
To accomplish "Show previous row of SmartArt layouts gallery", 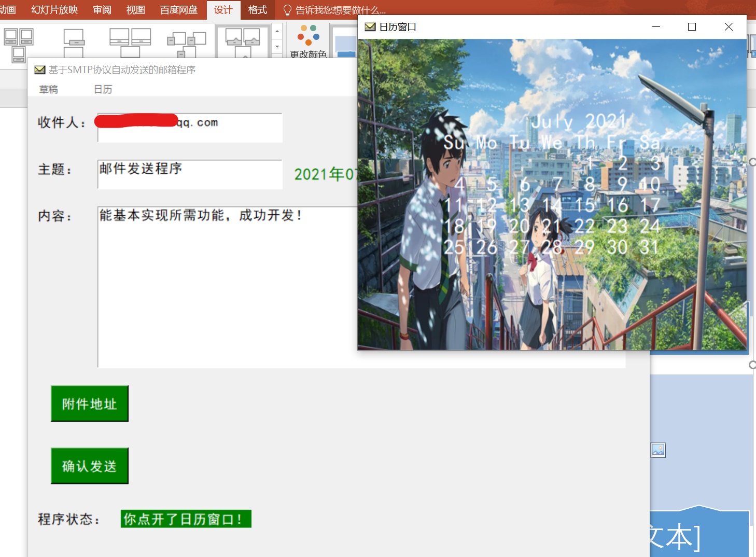I will click(x=277, y=32).
